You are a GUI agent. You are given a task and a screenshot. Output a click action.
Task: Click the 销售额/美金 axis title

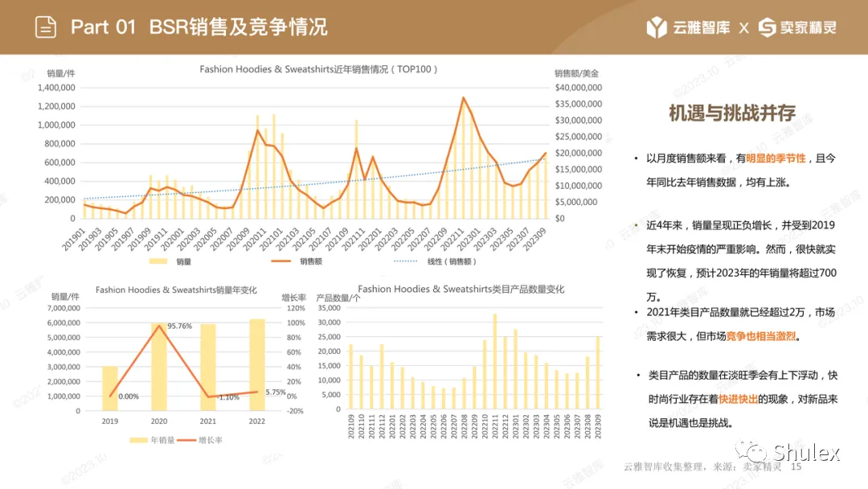[x=576, y=73]
